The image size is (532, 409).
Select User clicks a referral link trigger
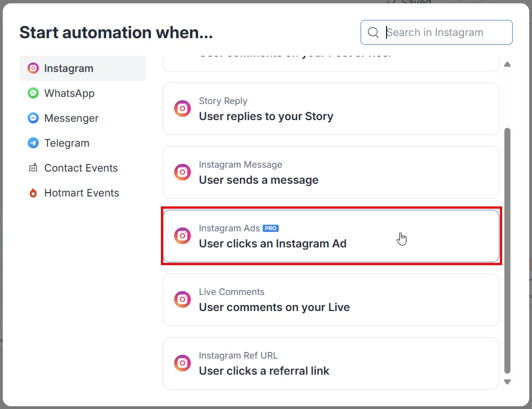(331, 363)
